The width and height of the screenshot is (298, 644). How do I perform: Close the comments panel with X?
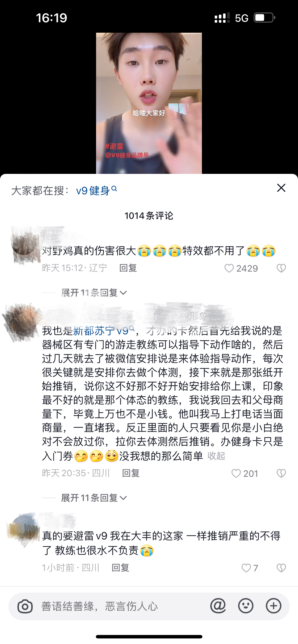click(x=281, y=188)
